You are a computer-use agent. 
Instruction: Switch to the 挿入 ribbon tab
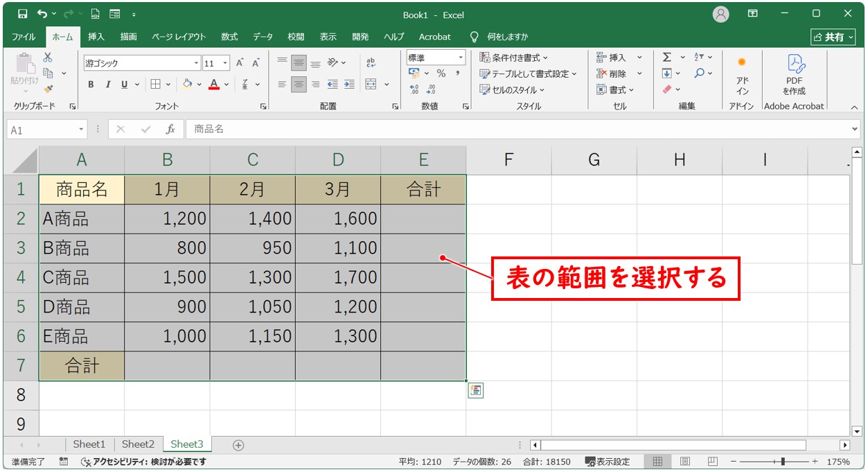96,37
